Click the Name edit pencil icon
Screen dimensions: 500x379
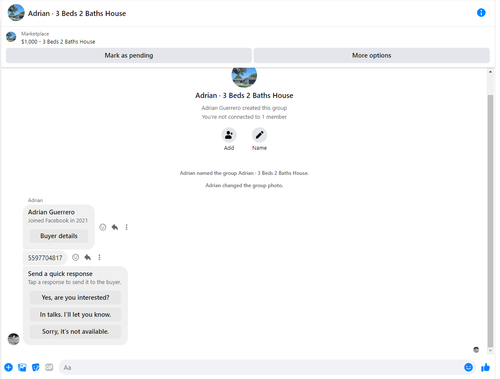[x=259, y=135]
